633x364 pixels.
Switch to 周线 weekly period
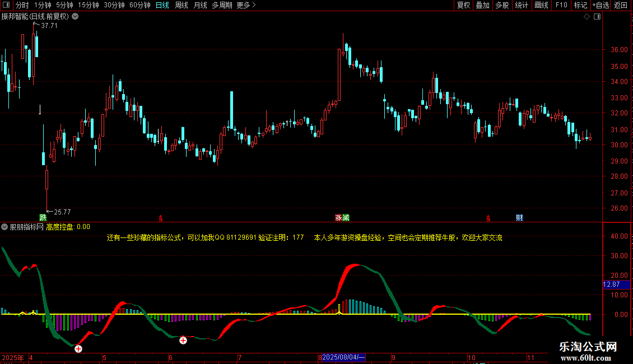coord(181,5)
